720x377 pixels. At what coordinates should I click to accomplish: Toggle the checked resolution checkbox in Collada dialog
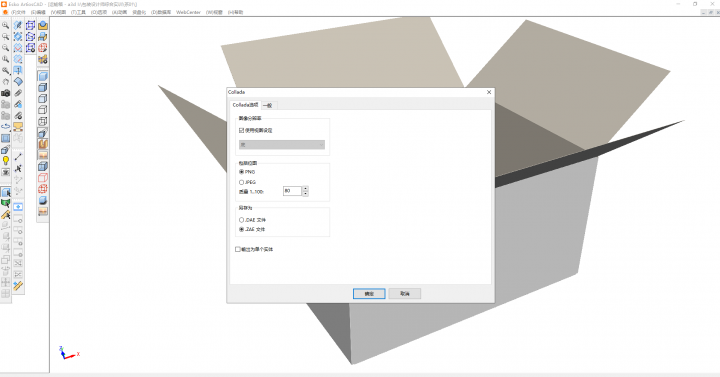pyautogui.click(x=242, y=130)
